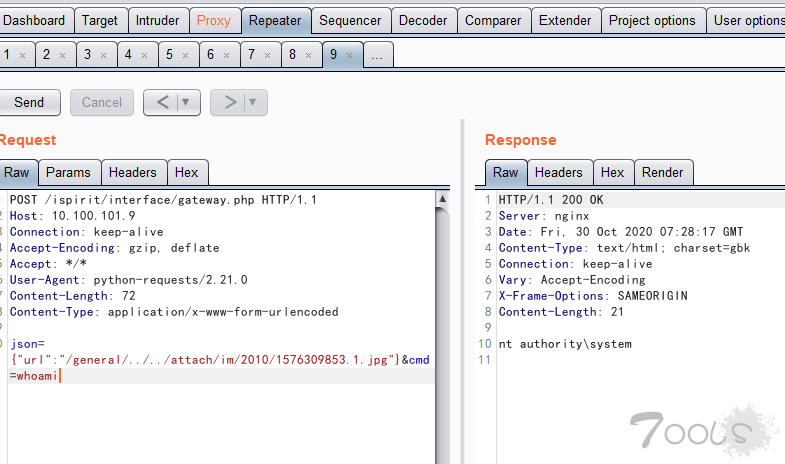Select the Repeater tab
This screenshot has height=464, width=785.
pyautogui.click(x=275, y=21)
